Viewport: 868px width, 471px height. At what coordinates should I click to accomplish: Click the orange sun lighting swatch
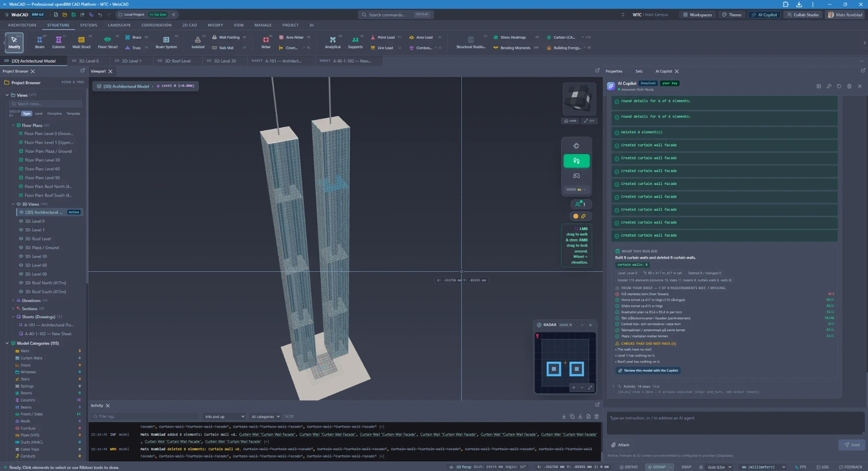(x=575, y=216)
